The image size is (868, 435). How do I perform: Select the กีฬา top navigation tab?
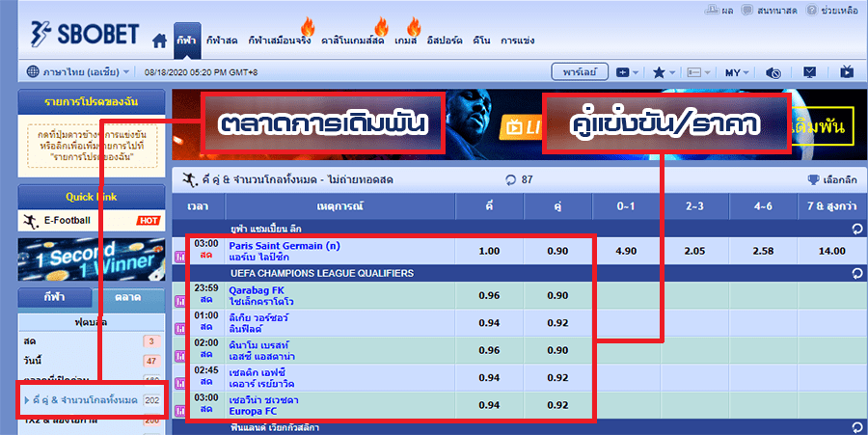point(187,41)
